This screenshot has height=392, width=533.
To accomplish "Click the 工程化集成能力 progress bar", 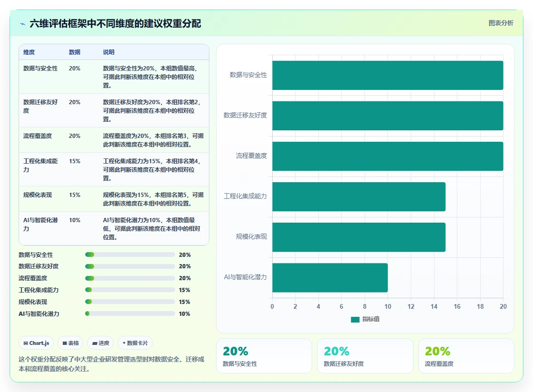I will click(130, 290).
